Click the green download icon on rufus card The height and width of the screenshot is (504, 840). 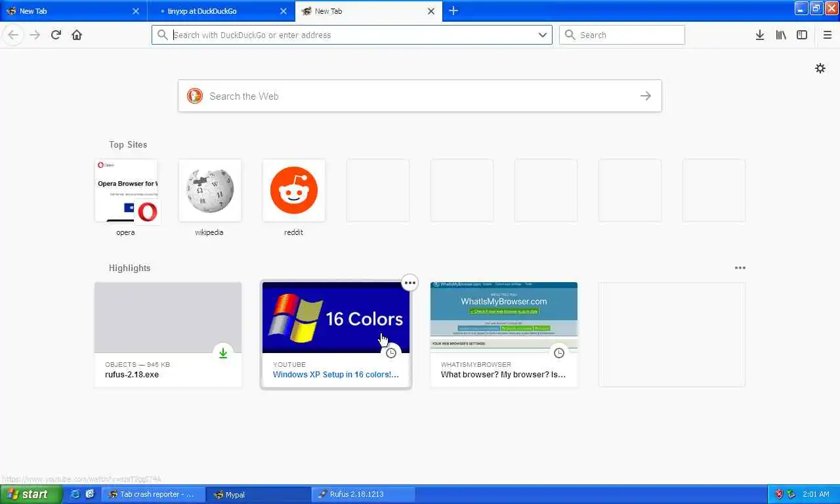tap(223, 353)
